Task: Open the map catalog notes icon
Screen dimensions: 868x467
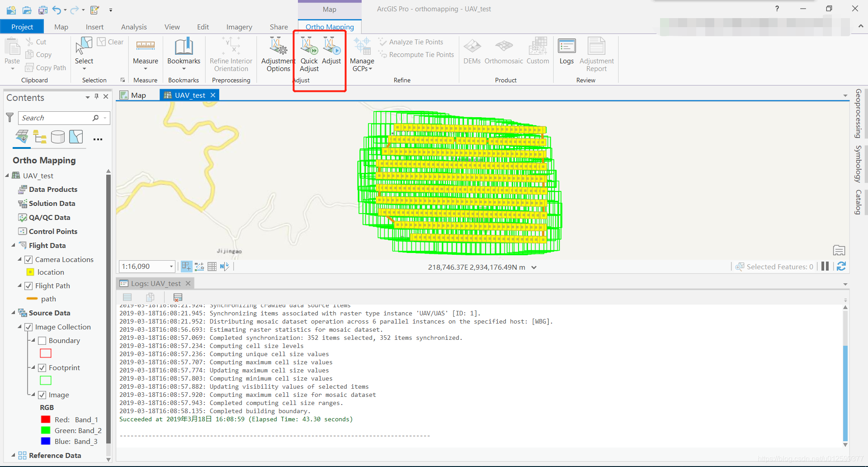Action: (839, 250)
